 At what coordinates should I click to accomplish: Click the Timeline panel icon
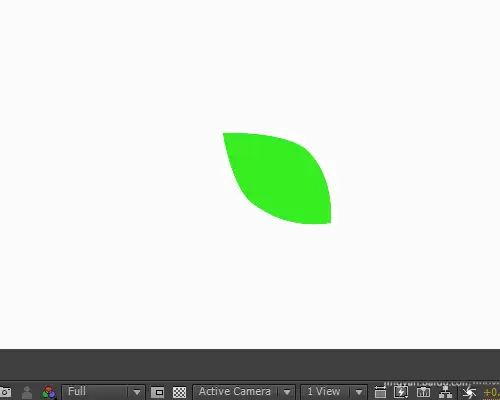point(423,392)
